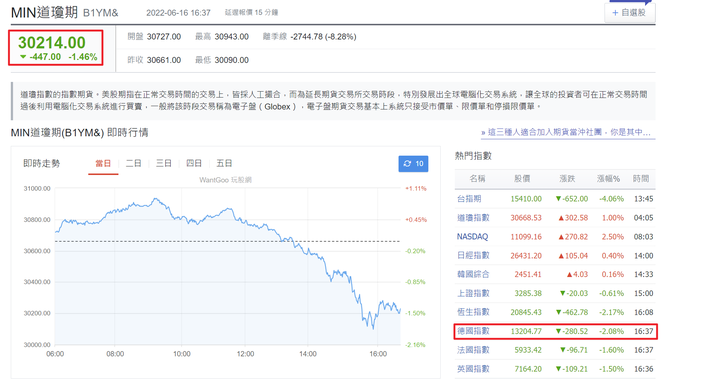Open the 台指期 index link
This screenshot has height=385, width=720.
pos(469,199)
